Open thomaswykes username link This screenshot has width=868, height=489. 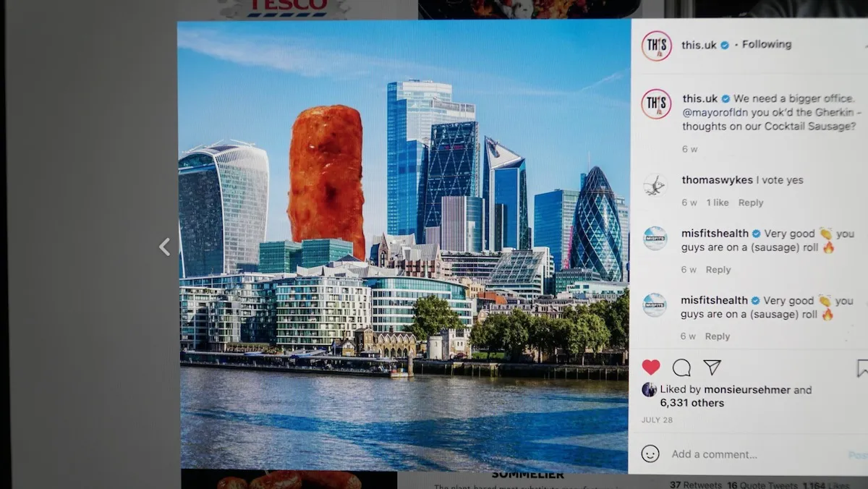(717, 180)
